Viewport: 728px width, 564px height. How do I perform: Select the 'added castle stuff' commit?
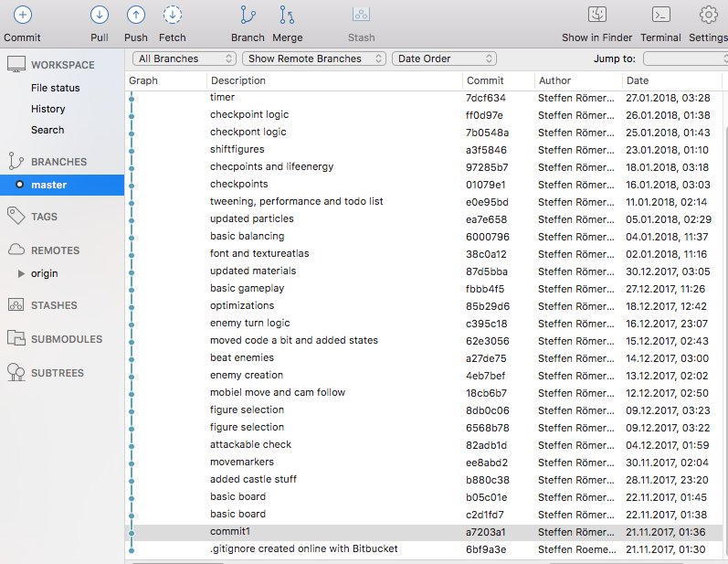tap(424, 480)
